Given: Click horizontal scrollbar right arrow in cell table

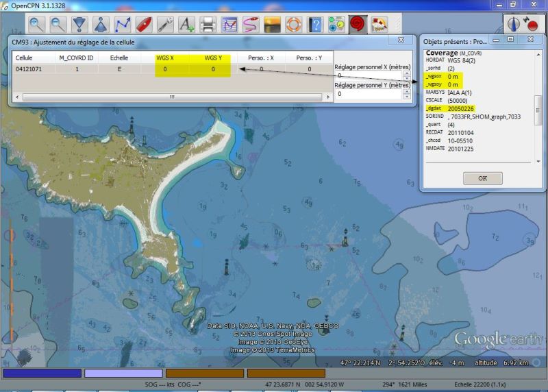Looking at the screenshot, I should click(328, 97).
